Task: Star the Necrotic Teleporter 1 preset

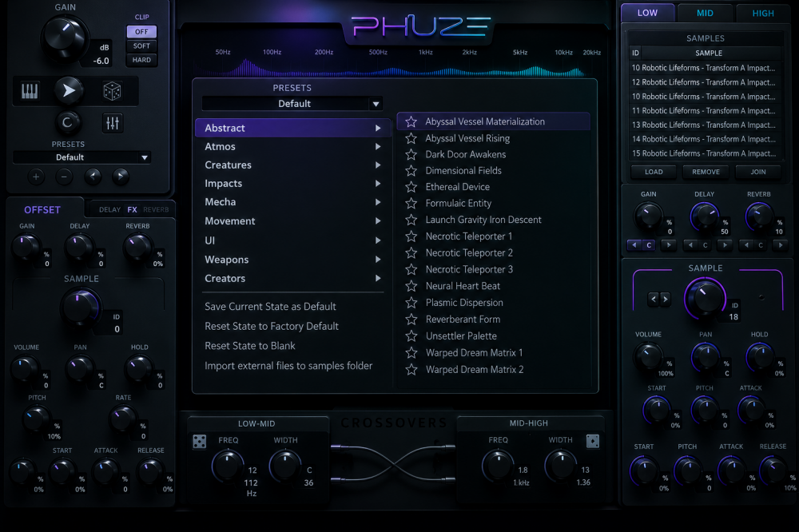Action: coord(411,236)
